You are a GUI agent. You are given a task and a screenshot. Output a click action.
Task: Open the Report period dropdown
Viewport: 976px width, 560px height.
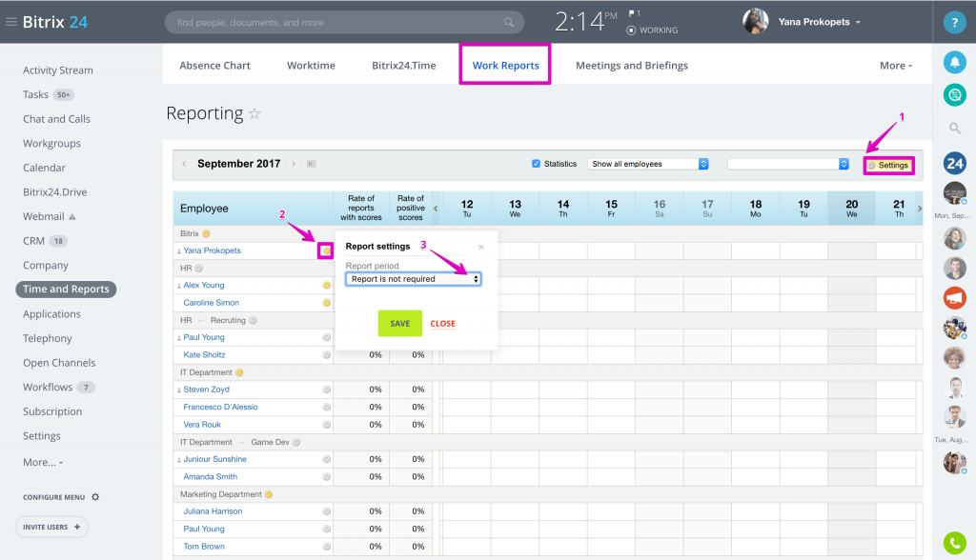tap(414, 279)
